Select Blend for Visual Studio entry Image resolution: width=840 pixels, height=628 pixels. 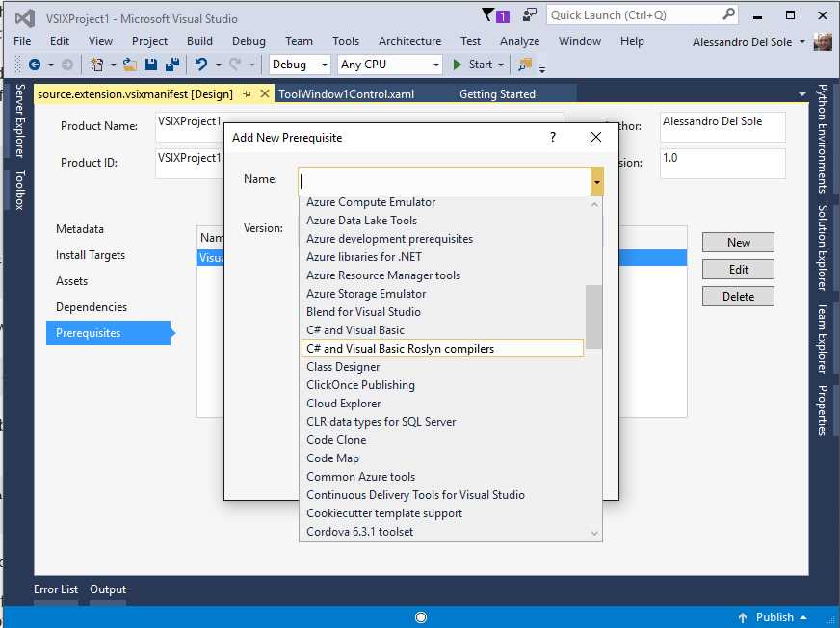coord(442,312)
